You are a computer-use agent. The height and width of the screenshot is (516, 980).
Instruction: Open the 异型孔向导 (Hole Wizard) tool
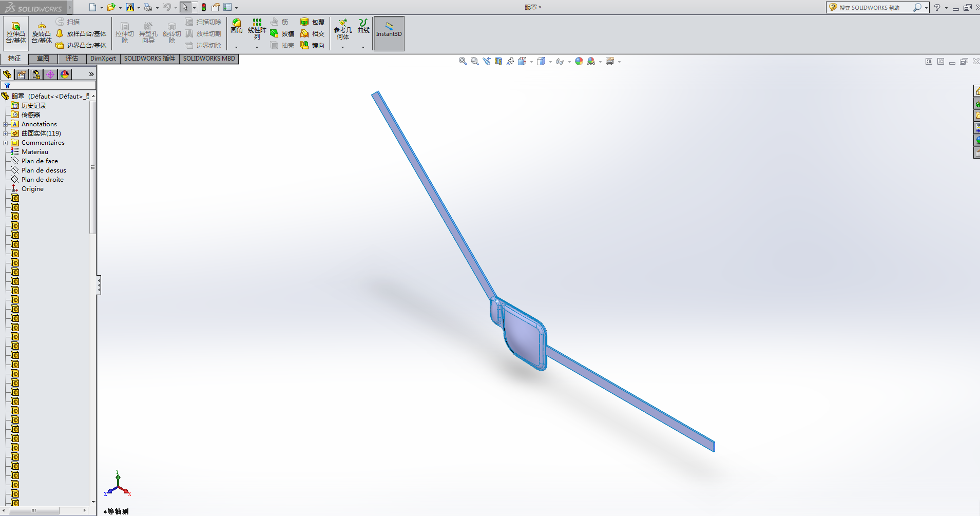point(148,32)
